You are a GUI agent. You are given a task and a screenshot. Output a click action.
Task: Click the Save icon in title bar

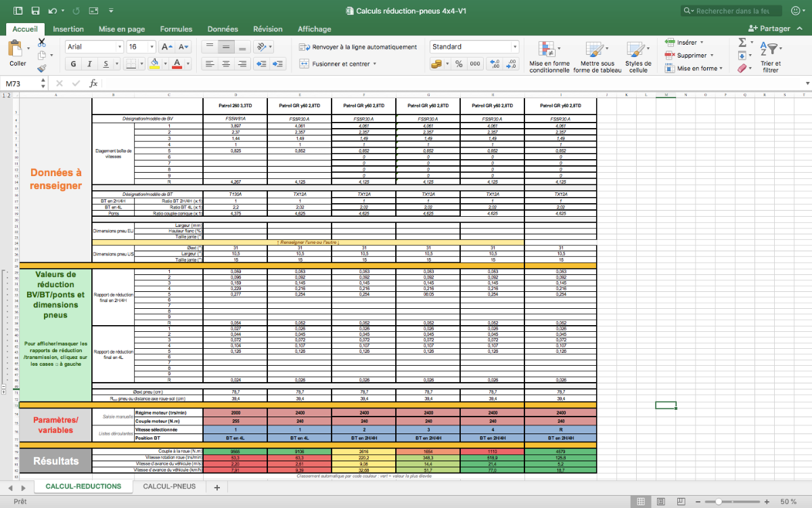pyautogui.click(x=36, y=11)
